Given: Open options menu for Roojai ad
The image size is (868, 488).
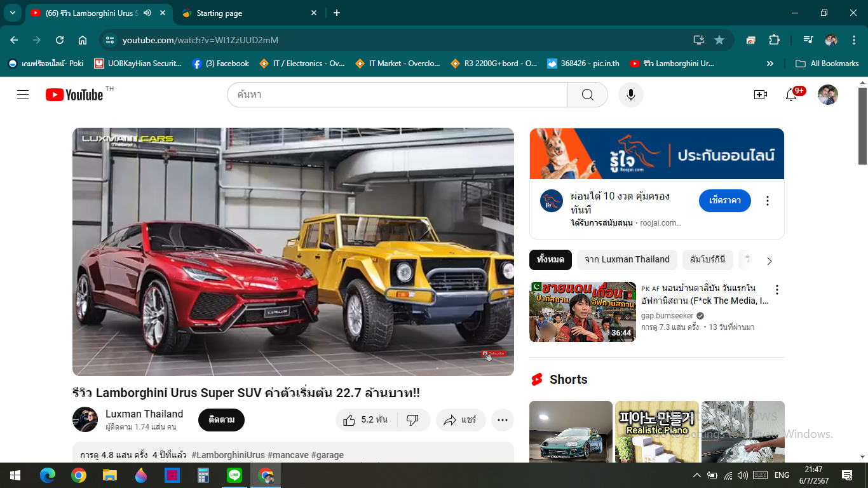Looking at the screenshot, I should [x=768, y=201].
